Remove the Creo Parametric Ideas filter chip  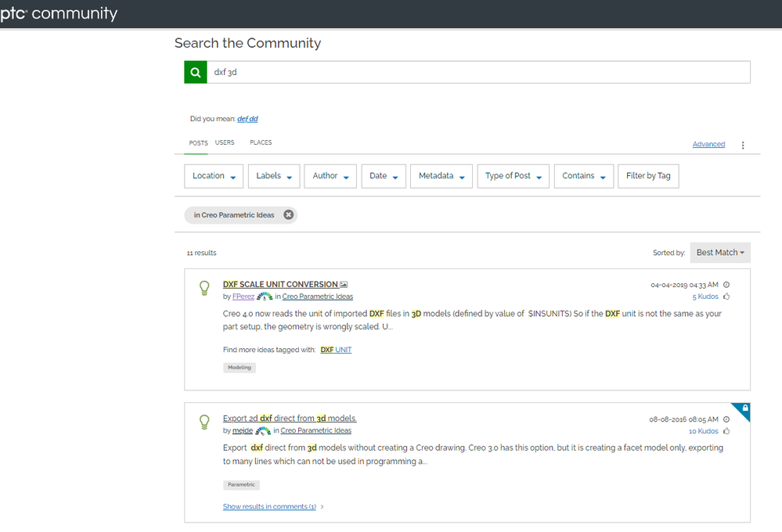pos(288,214)
